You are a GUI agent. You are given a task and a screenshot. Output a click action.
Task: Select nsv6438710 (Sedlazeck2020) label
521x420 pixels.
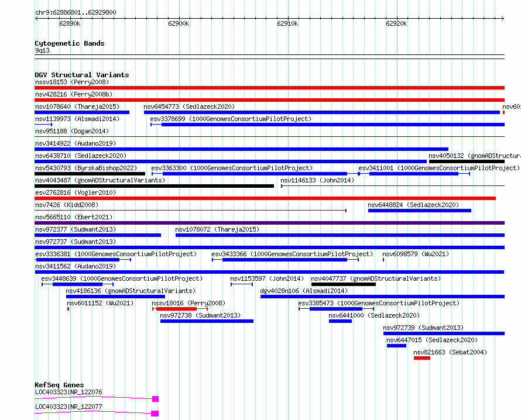81,156
